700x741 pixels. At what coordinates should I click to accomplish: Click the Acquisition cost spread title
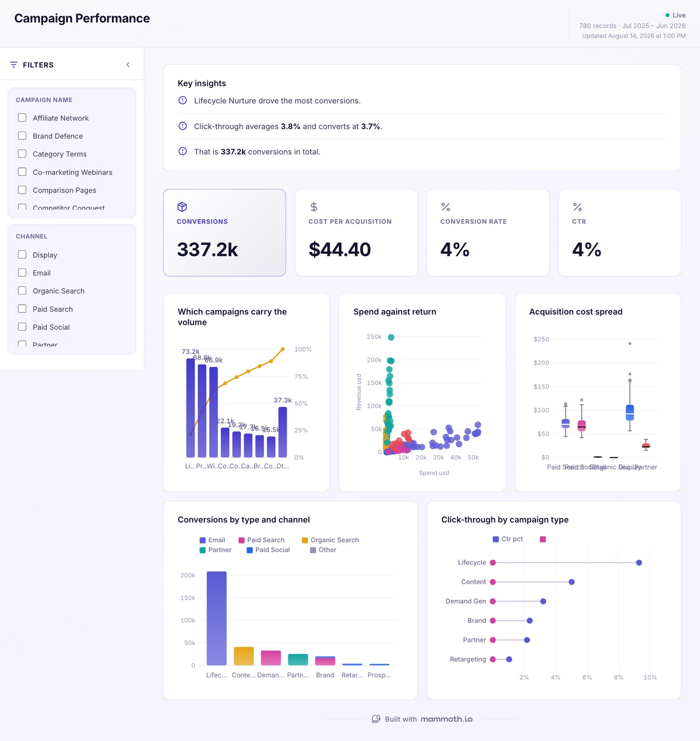[x=575, y=312]
